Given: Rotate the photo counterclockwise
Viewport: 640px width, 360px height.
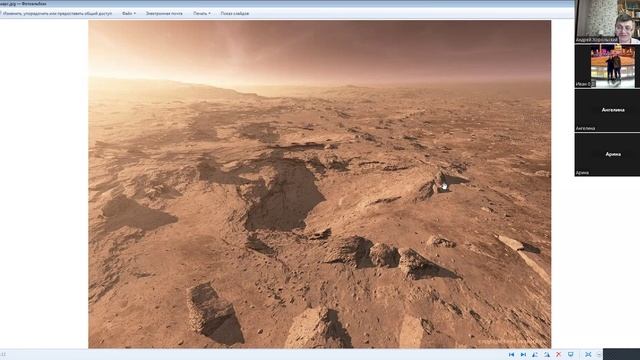Looking at the screenshot, I should [x=535, y=355].
